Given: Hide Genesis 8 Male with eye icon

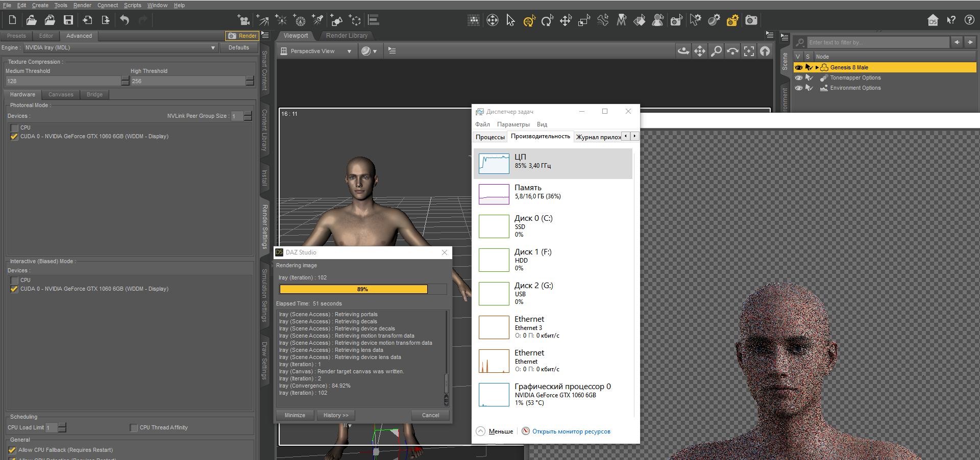Looking at the screenshot, I should point(799,67).
